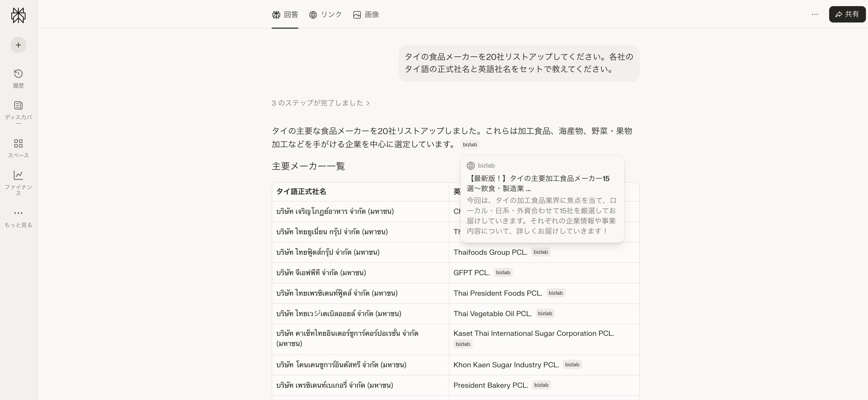
Task: Switch to the 回答 tab
Action: [x=285, y=15]
